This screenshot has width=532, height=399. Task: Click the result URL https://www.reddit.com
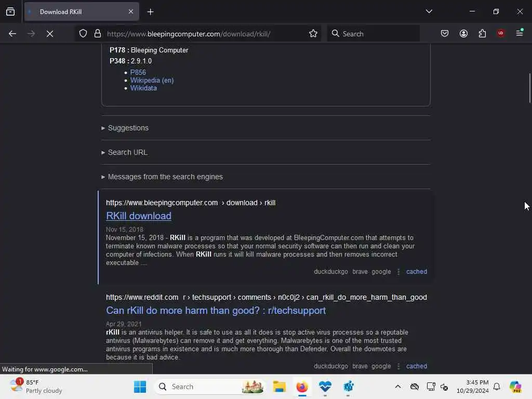point(142,297)
